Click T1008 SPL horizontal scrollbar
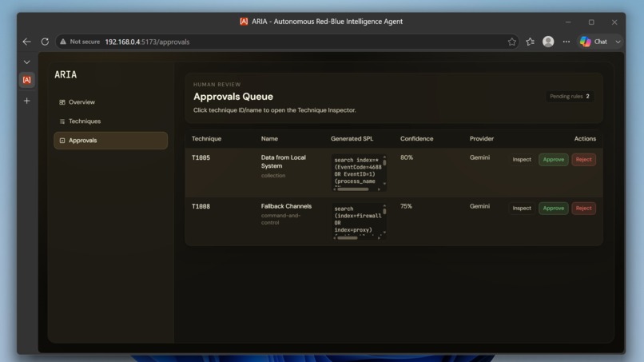 (x=348, y=238)
